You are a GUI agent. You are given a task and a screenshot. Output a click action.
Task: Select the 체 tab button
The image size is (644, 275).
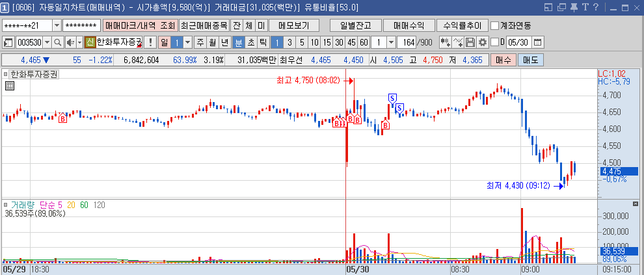pyautogui.click(x=249, y=25)
